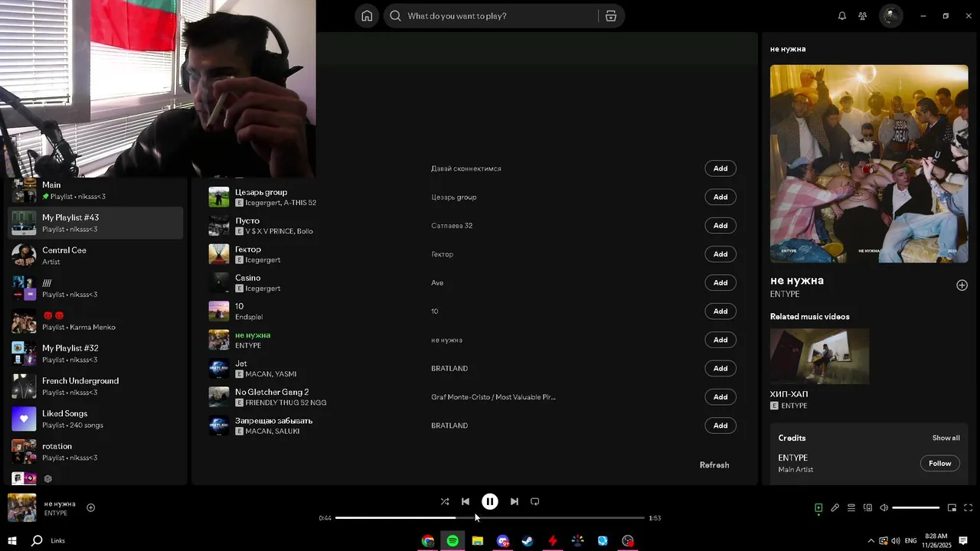The width and height of the screenshot is (980, 551).
Task: Open the Browse icon in search bar
Action: (x=611, y=16)
